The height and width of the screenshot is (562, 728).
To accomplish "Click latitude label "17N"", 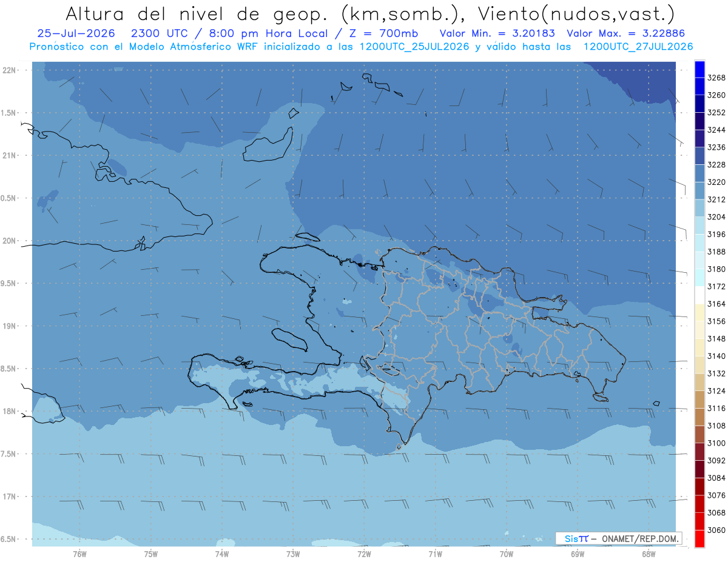I will coord(9,497).
